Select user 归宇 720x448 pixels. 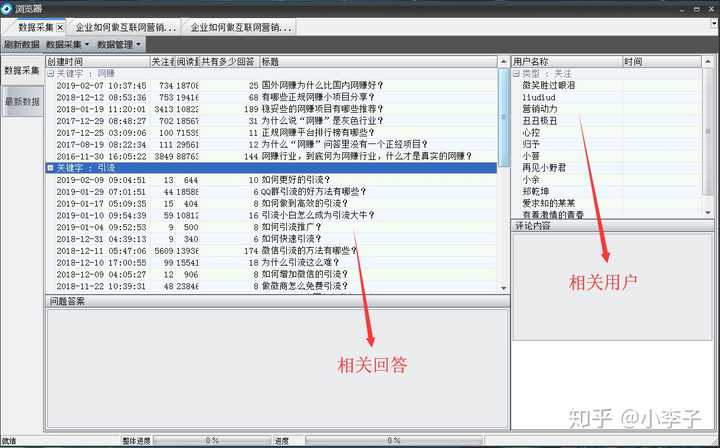531,144
